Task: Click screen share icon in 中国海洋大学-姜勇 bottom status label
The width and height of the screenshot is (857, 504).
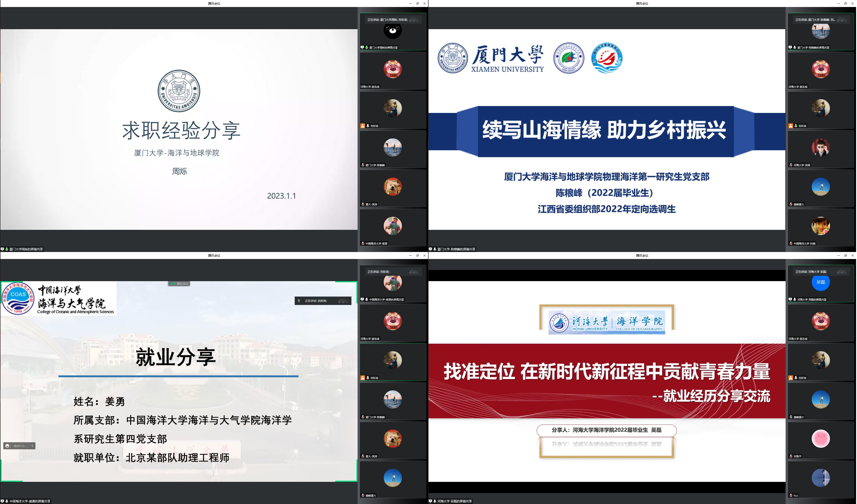Action: [x=2, y=501]
